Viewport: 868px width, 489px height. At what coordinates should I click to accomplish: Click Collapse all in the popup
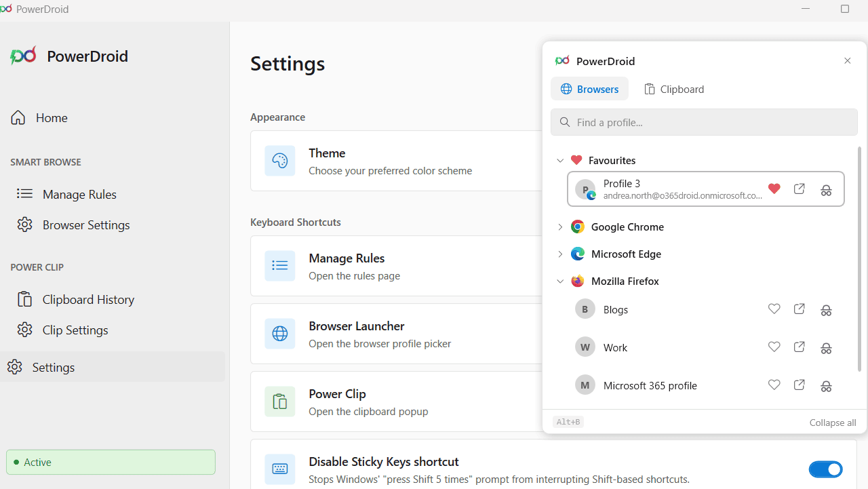(x=833, y=423)
